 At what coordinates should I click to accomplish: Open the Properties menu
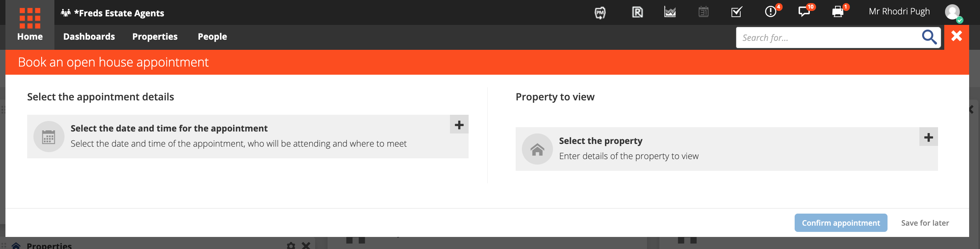coord(155,37)
